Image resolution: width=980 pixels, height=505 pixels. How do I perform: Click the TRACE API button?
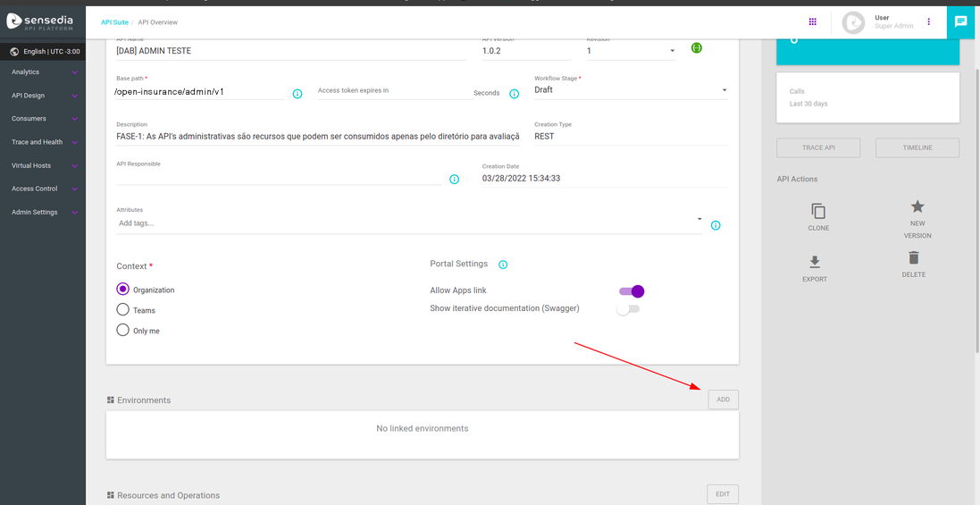pyautogui.click(x=818, y=148)
